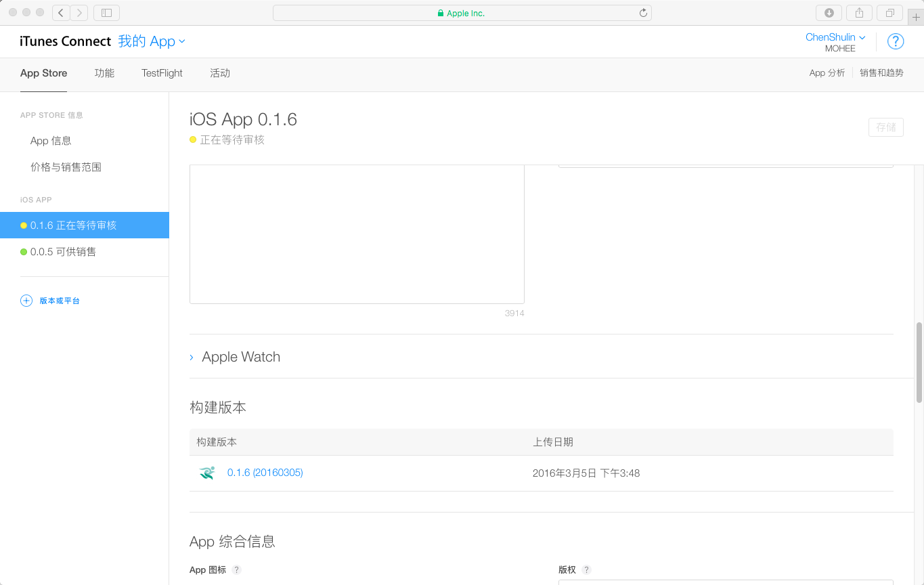Show all tabs in Safari

pyautogui.click(x=890, y=12)
